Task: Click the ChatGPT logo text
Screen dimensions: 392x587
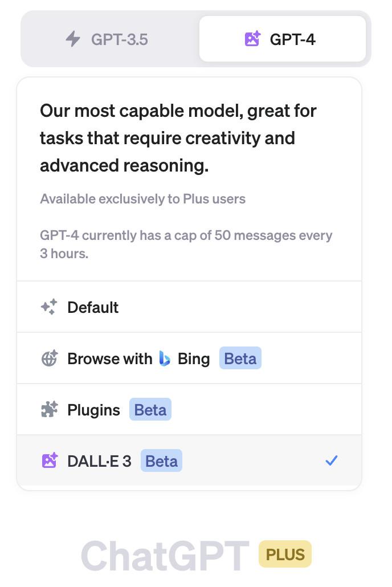Action: click(x=165, y=556)
